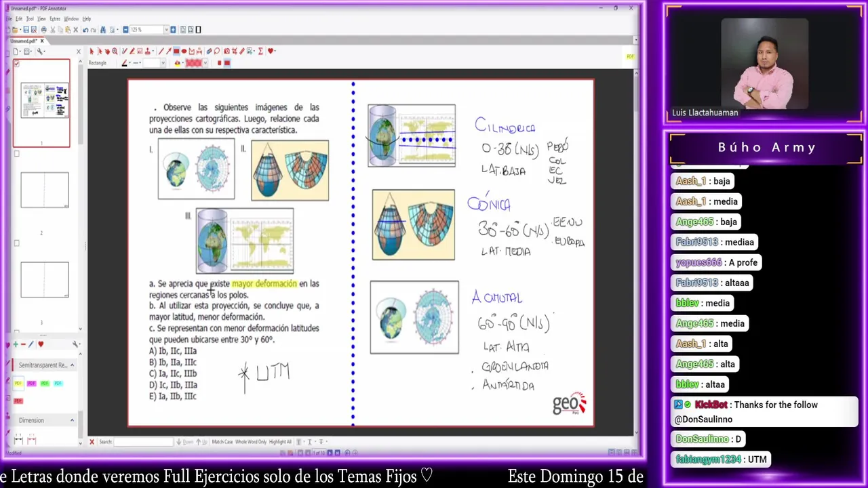This screenshot has width=868, height=488.
Task: Open the Edit menu
Action: 19,19
